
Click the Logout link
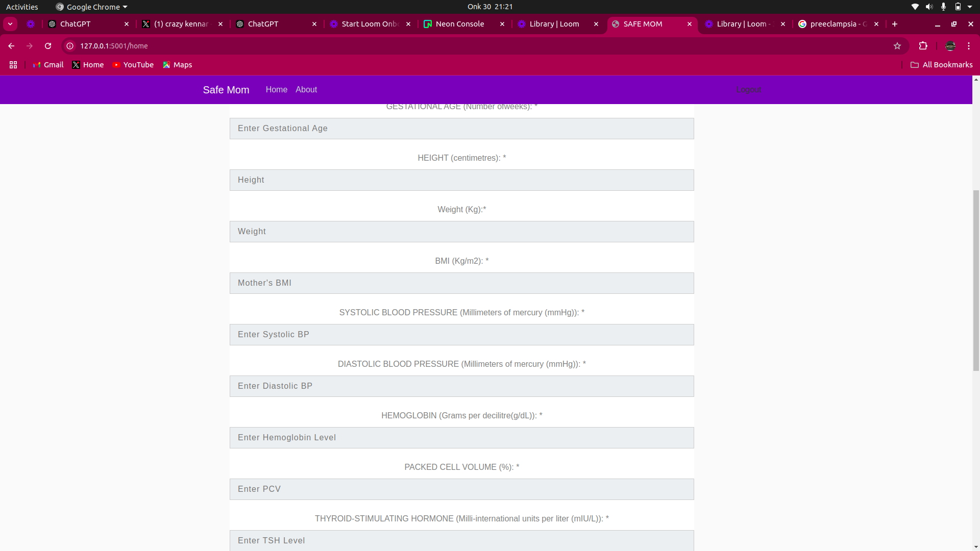pyautogui.click(x=748, y=90)
